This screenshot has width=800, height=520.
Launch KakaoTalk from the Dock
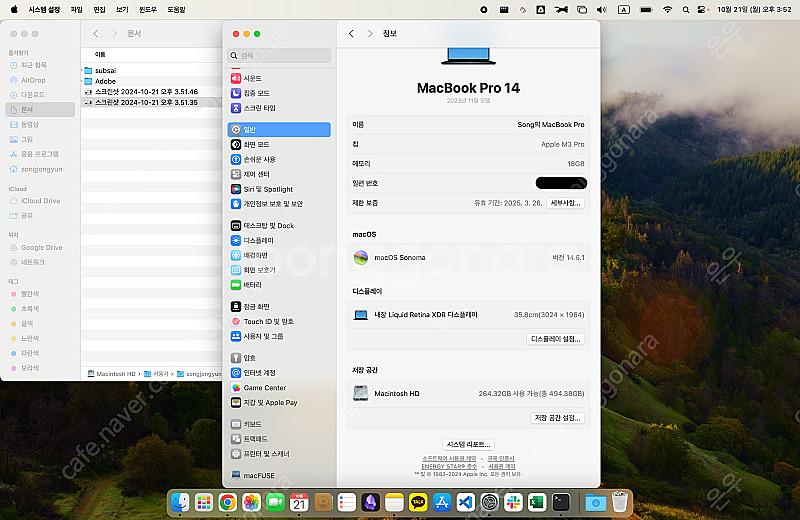(418, 503)
